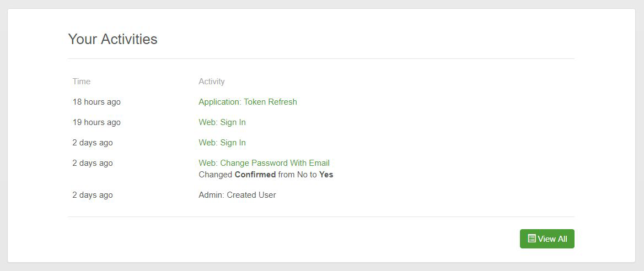This screenshot has height=271, width=644.
Task: Click the word Changed in the detail line
Action: click(x=216, y=175)
